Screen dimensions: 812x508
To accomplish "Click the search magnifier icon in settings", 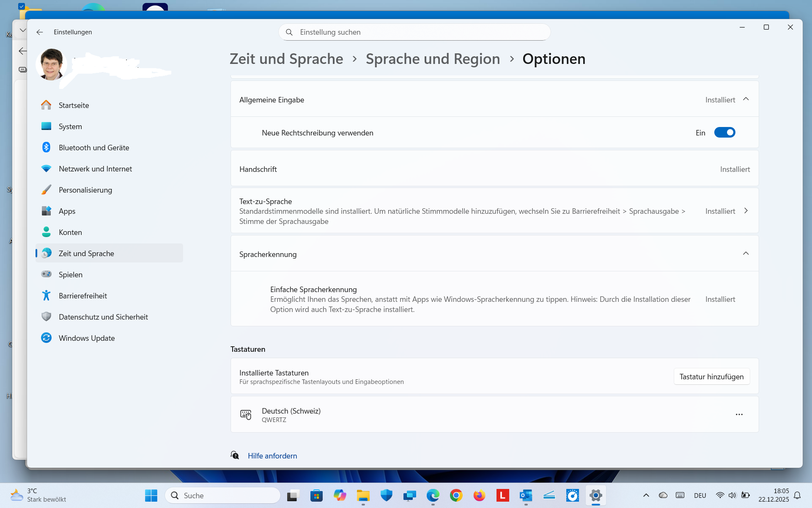I will click(x=289, y=32).
